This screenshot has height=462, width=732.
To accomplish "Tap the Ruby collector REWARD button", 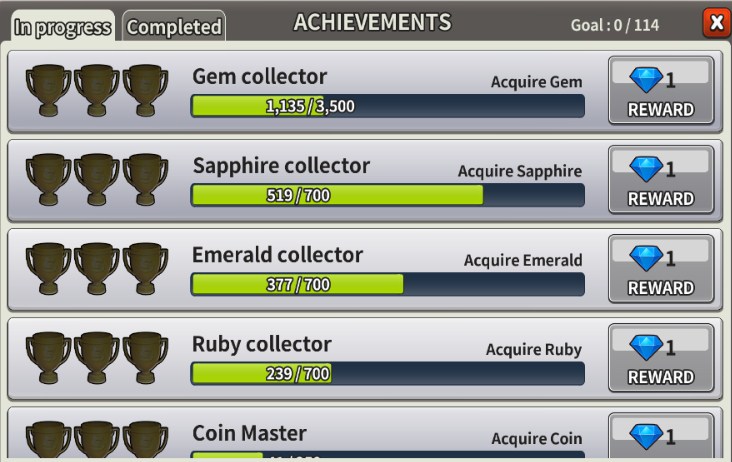I will click(x=661, y=357).
